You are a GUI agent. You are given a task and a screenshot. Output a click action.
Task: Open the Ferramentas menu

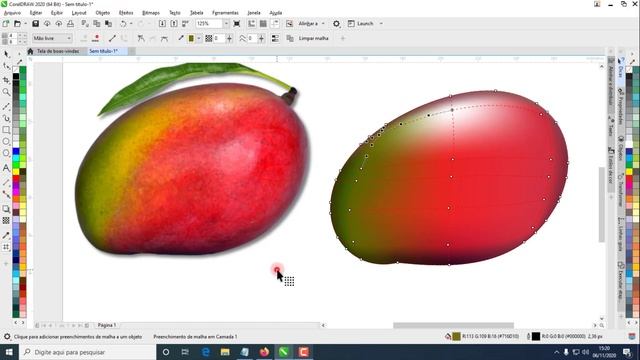pos(225,13)
